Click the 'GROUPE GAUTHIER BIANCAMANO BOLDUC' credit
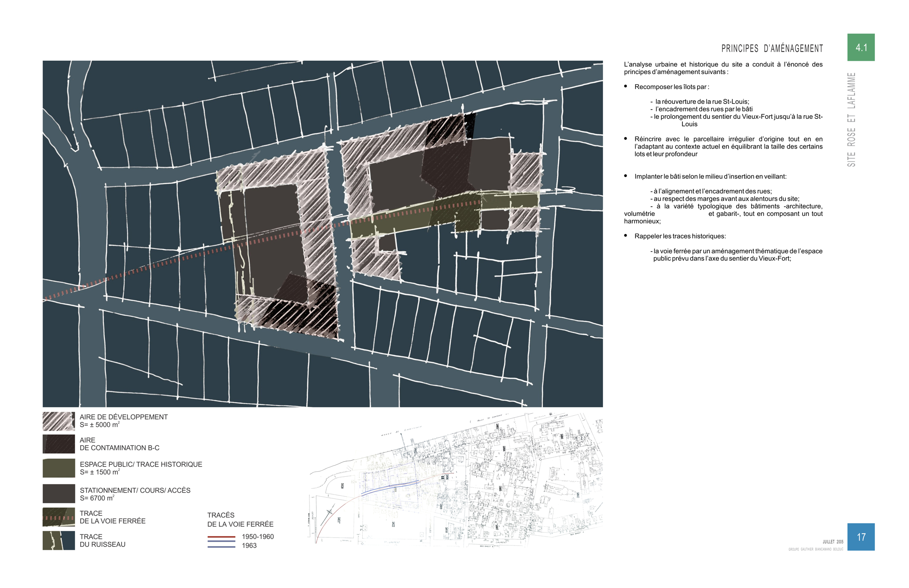 coord(816,549)
